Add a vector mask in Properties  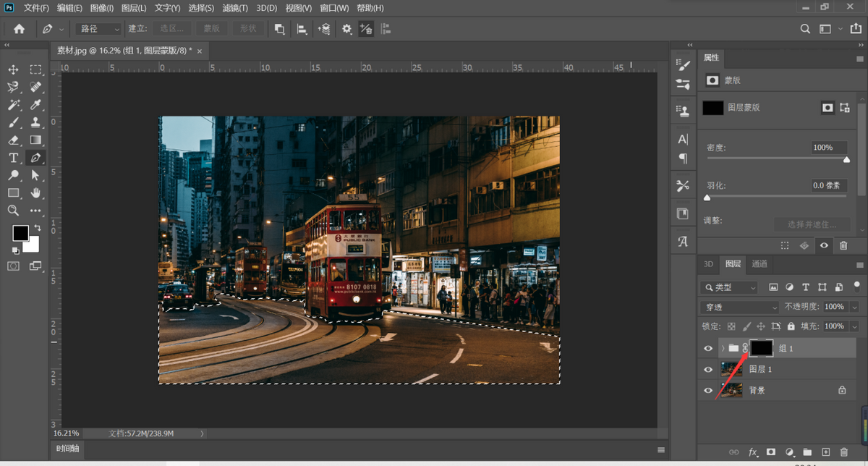tap(844, 108)
